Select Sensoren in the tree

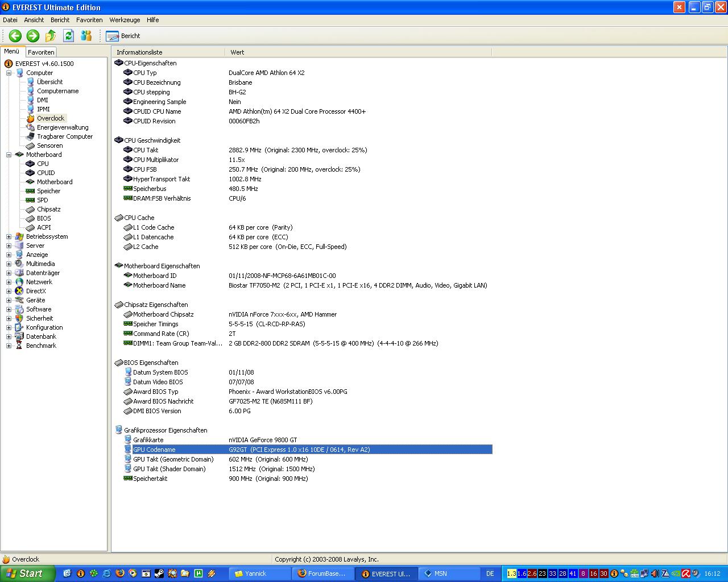click(x=49, y=145)
